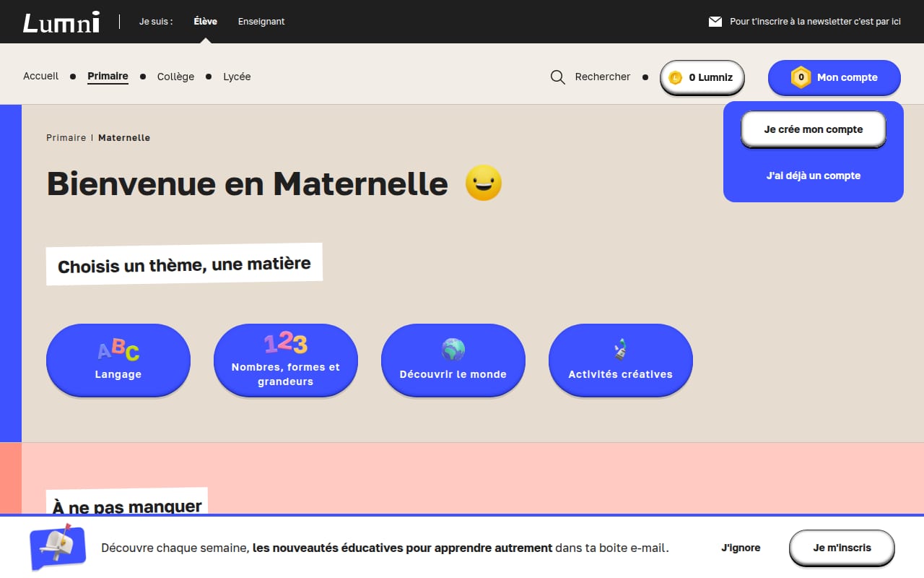Dismiss banner with J'ignore
The image size is (924, 578).
coord(741,548)
